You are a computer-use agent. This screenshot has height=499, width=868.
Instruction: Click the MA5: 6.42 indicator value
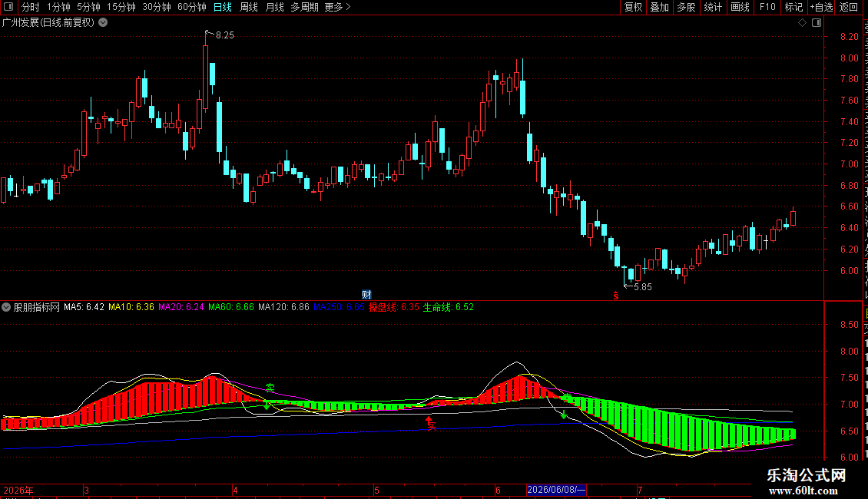pos(84,307)
